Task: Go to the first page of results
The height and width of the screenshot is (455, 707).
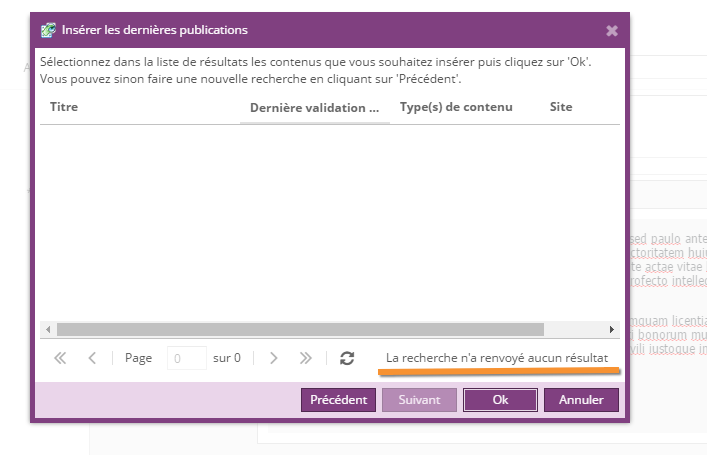Action: click(60, 358)
